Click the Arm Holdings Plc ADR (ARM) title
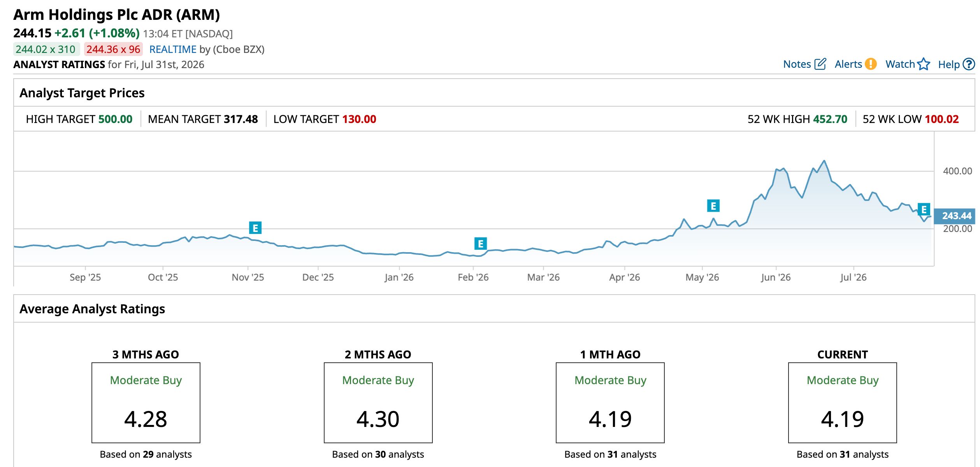Screen dimensions: 980x467 117,15
